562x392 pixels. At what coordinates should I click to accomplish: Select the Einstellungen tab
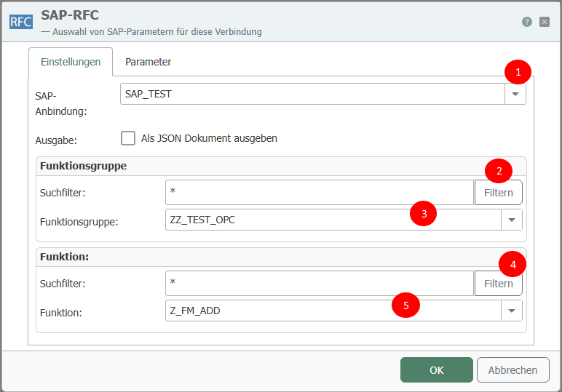click(71, 62)
